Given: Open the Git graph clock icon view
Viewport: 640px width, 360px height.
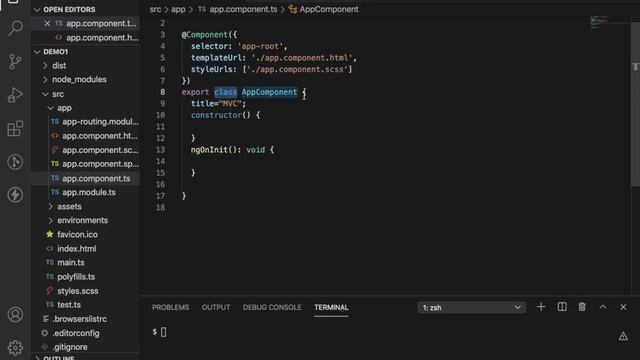Looking at the screenshot, I should click(x=15, y=162).
